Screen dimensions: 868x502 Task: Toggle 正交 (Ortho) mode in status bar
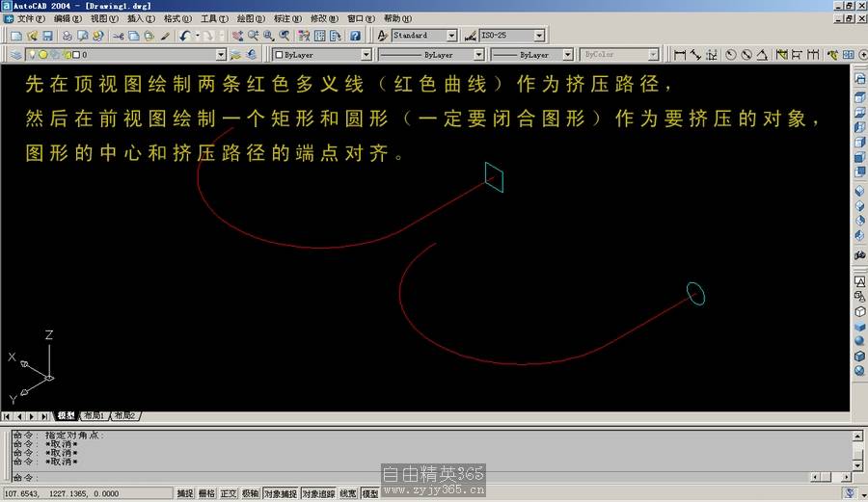(229, 493)
